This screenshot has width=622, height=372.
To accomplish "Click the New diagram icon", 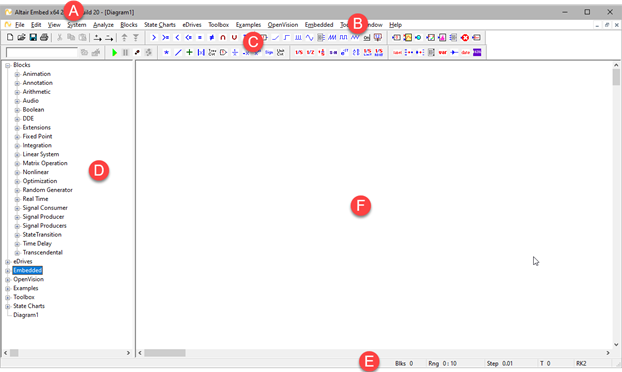I will coord(10,37).
